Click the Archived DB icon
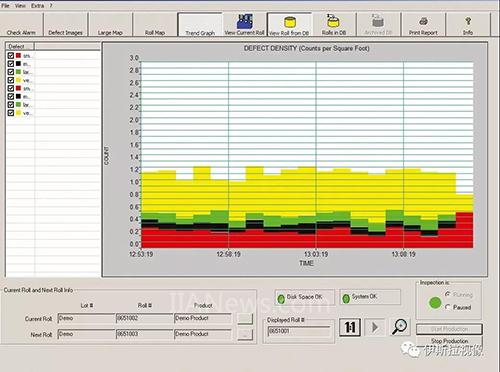The height and width of the screenshot is (372, 500). (378, 21)
